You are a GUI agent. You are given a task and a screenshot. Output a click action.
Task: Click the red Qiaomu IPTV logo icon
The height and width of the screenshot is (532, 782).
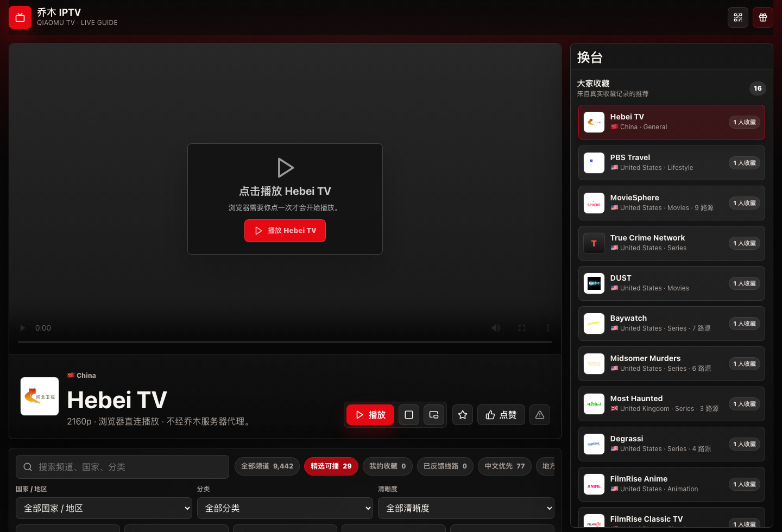20,17
